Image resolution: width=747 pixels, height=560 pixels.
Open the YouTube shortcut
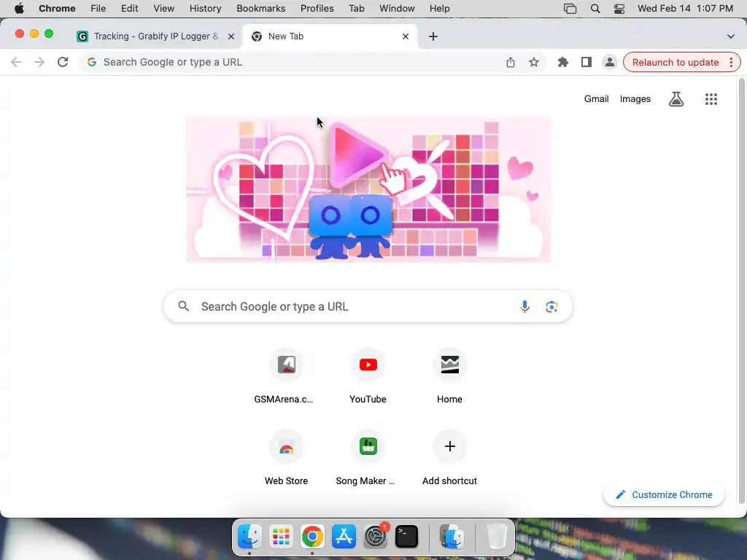(368, 378)
